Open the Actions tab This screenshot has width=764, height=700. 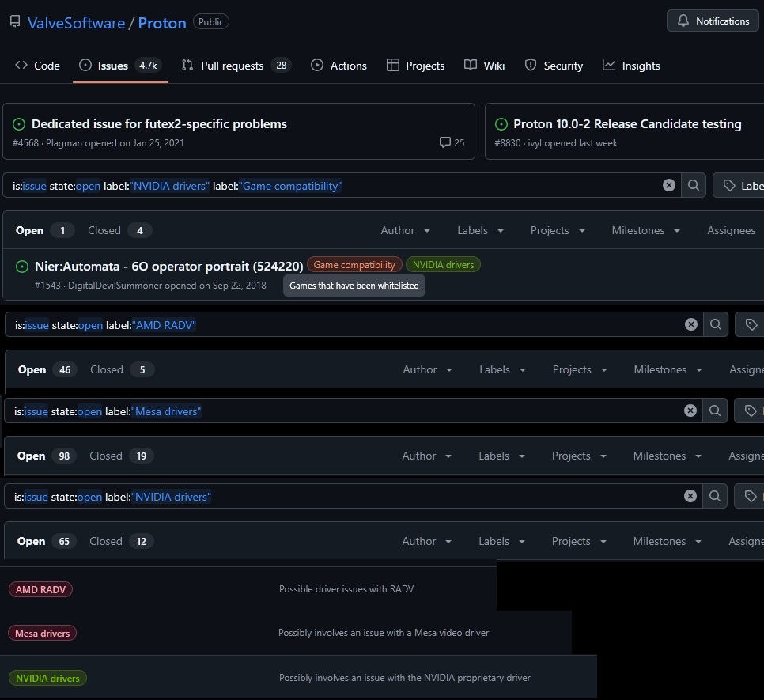[339, 66]
